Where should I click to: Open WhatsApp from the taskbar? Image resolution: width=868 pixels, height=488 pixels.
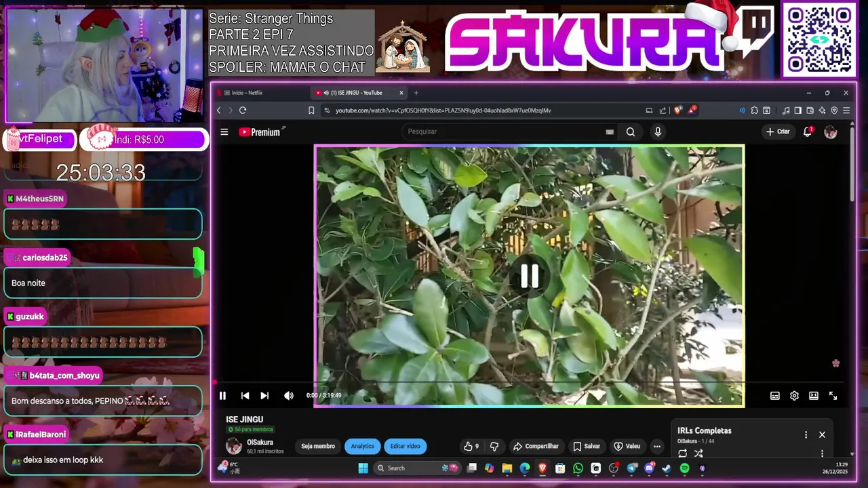point(578,468)
